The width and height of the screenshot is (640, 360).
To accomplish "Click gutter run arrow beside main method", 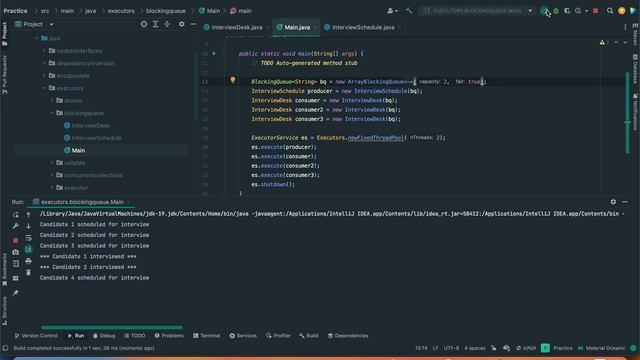I will click(214, 53).
